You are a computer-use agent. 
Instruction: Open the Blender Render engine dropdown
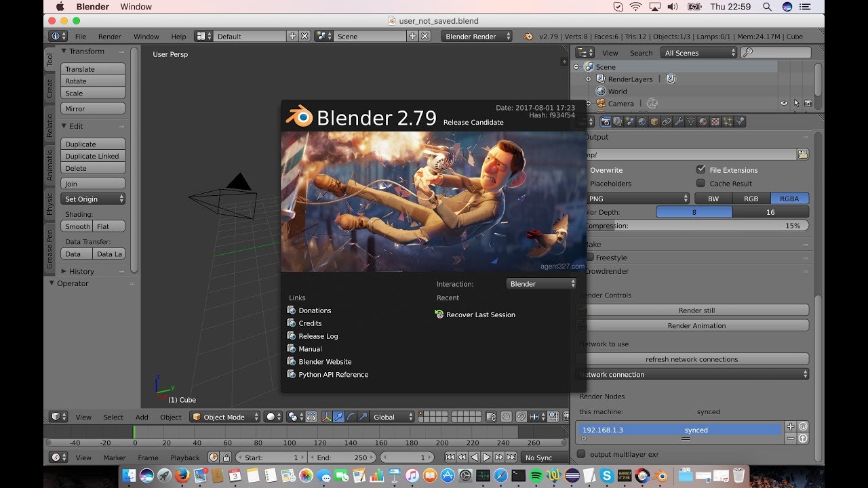click(477, 37)
